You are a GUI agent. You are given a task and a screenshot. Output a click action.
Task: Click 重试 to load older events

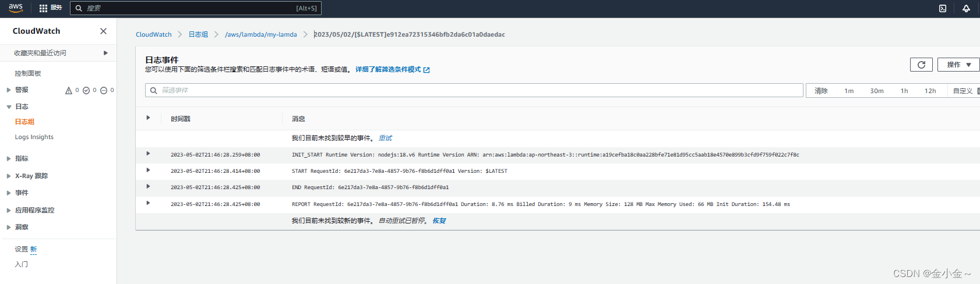385,138
